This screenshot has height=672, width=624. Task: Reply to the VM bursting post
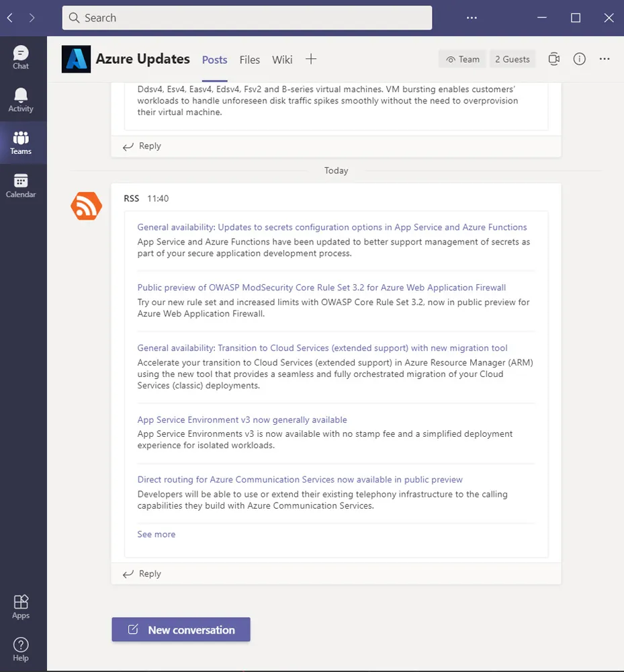(142, 146)
